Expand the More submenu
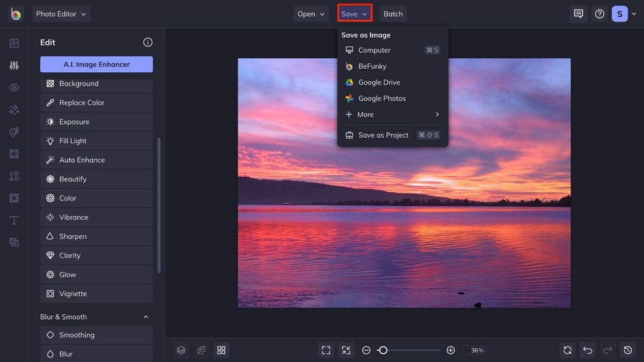This screenshot has height=362, width=644. coord(393,115)
